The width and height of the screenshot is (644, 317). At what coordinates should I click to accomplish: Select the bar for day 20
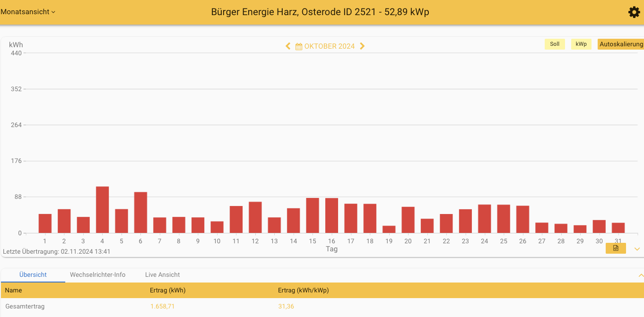(x=408, y=220)
